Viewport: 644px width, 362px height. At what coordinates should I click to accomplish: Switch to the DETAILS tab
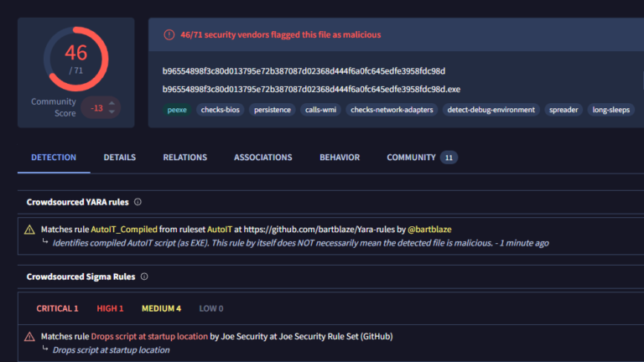click(x=120, y=158)
